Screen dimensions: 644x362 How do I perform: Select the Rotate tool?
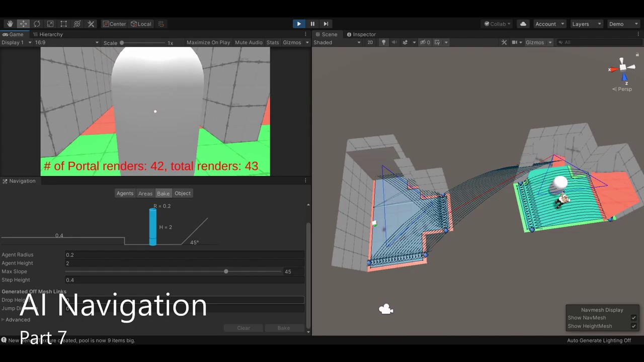pyautogui.click(x=37, y=24)
